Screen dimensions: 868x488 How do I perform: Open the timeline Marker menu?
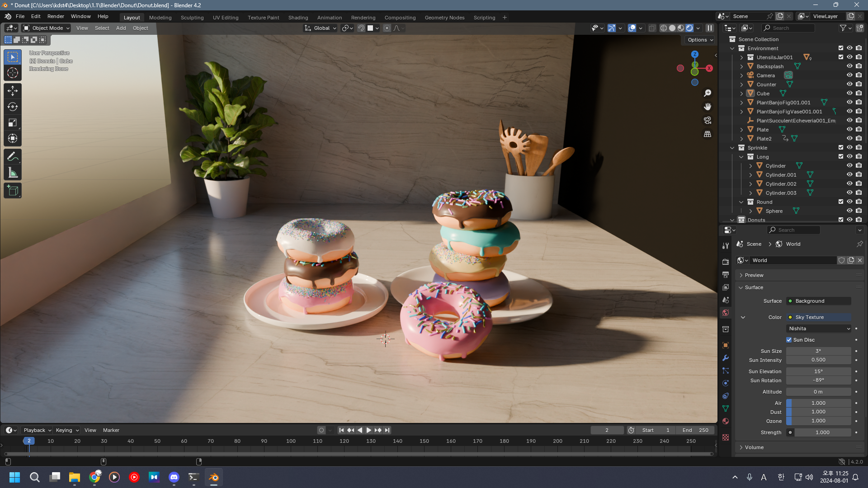111,430
